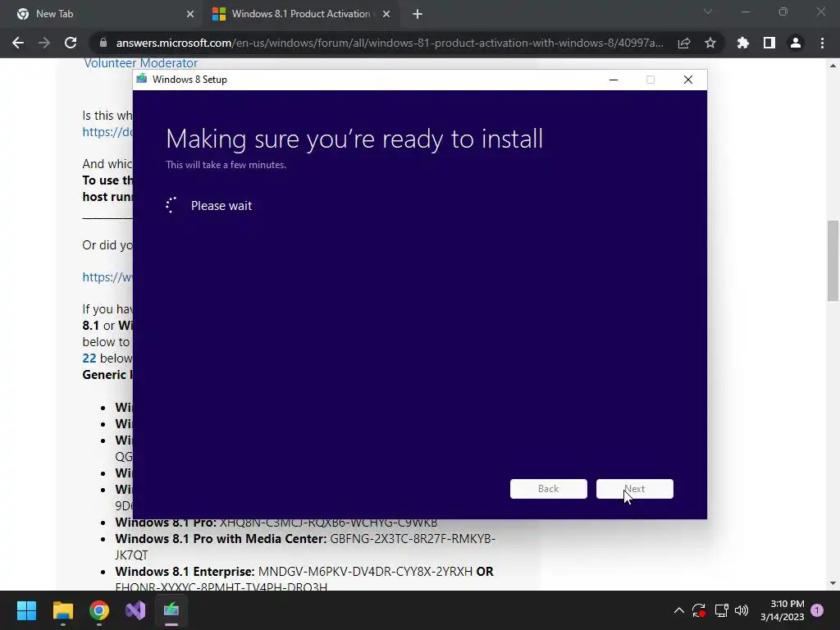Open the volume speaker tray icon
840x630 pixels.
[x=742, y=610]
